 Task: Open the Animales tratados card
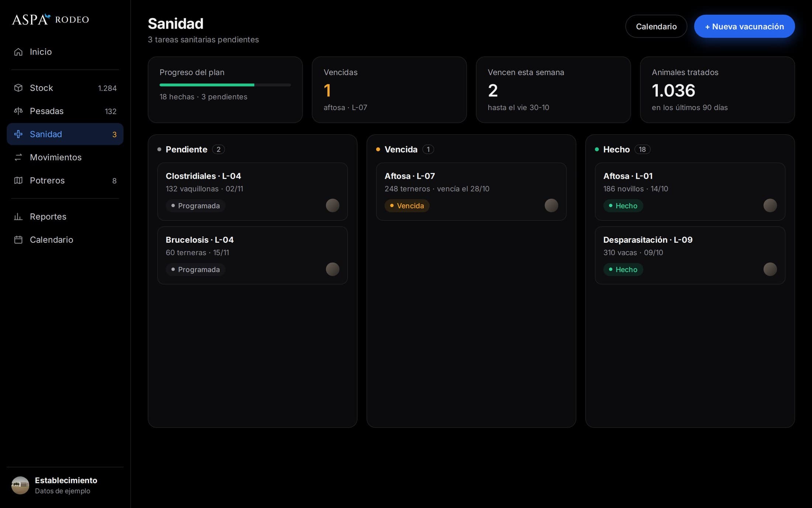pyautogui.click(x=718, y=90)
